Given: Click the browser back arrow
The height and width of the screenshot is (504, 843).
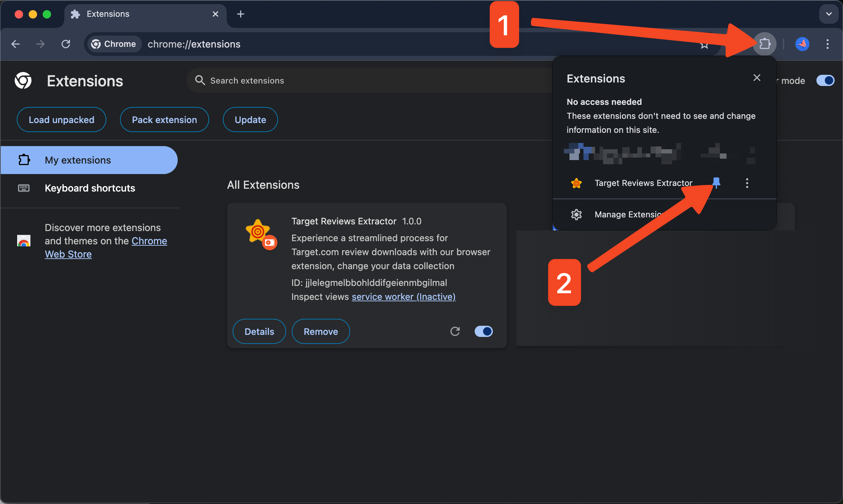Looking at the screenshot, I should (x=15, y=44).
